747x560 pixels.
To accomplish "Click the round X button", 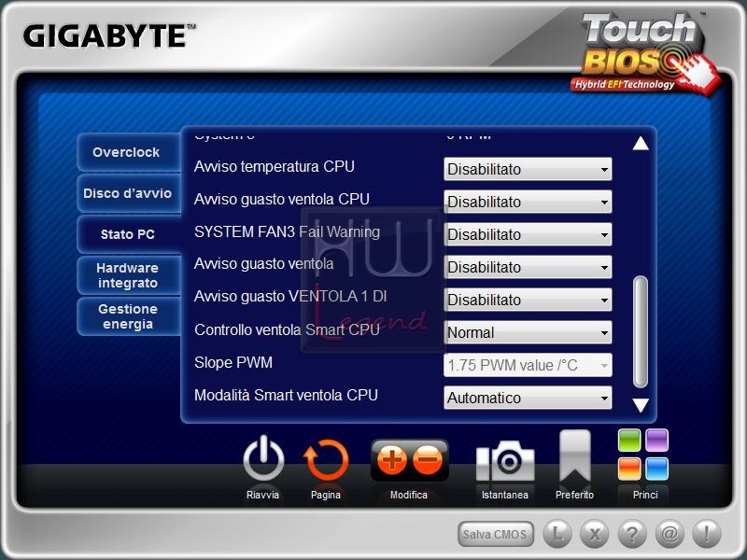I will point(594,534).
